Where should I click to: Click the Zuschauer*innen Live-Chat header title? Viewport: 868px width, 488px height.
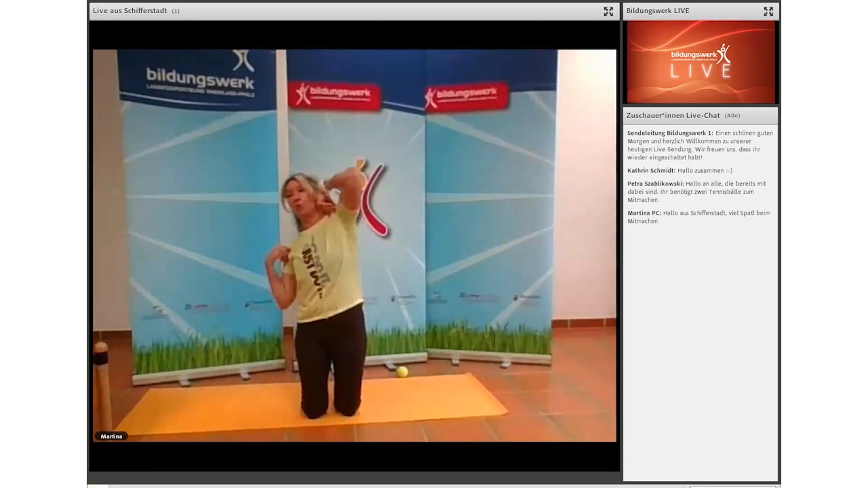(673, 116)
